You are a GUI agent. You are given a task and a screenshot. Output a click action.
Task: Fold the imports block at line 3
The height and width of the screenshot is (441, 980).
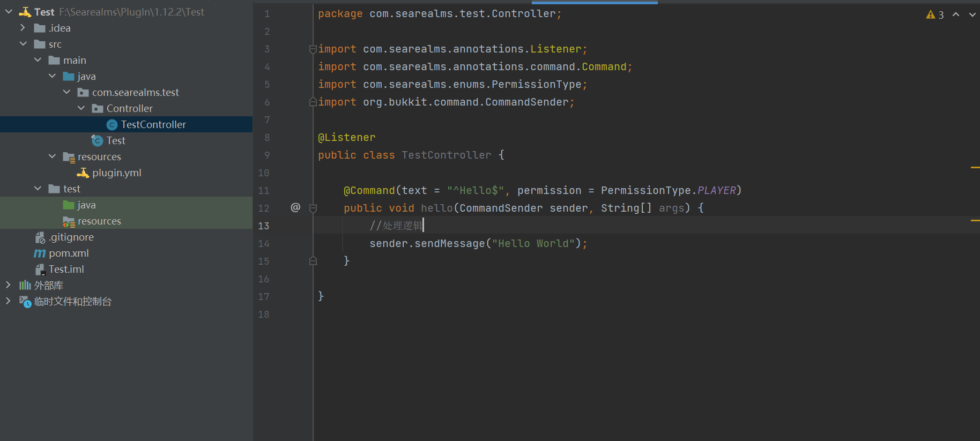tap(313, 49)
